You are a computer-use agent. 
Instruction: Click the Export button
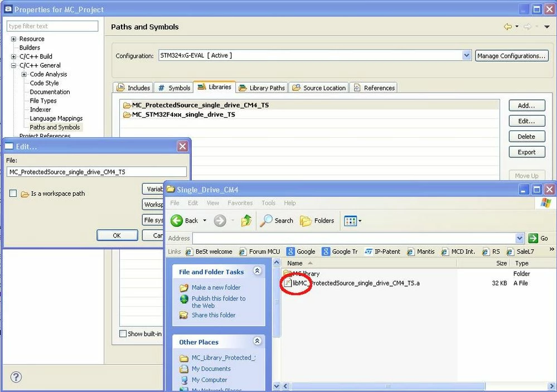(527, 152)
